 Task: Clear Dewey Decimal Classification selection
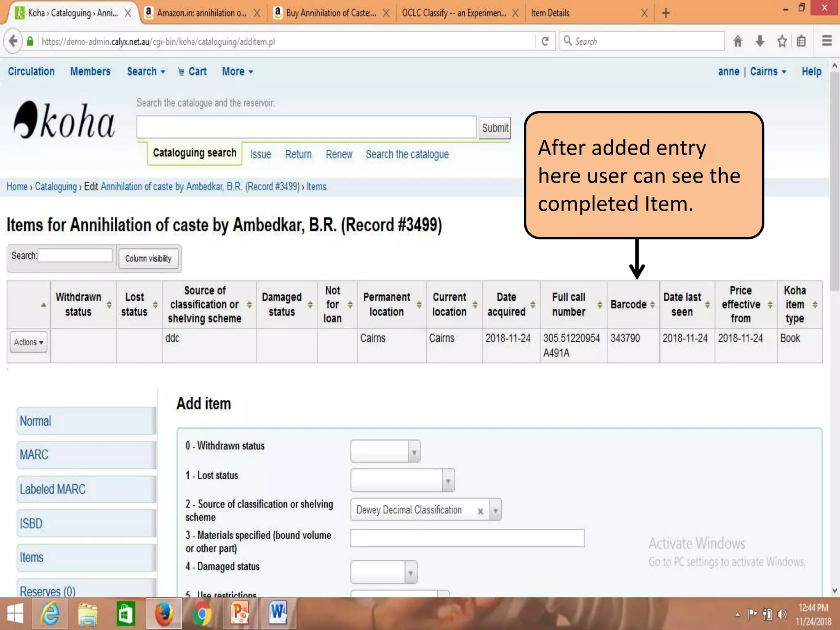[x=480, y=511]
